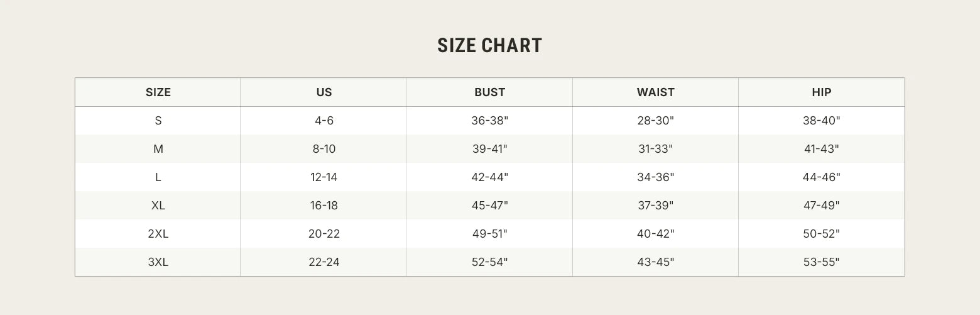
Task: Click the US 4-6 cell
Action: tap(324, 121)
